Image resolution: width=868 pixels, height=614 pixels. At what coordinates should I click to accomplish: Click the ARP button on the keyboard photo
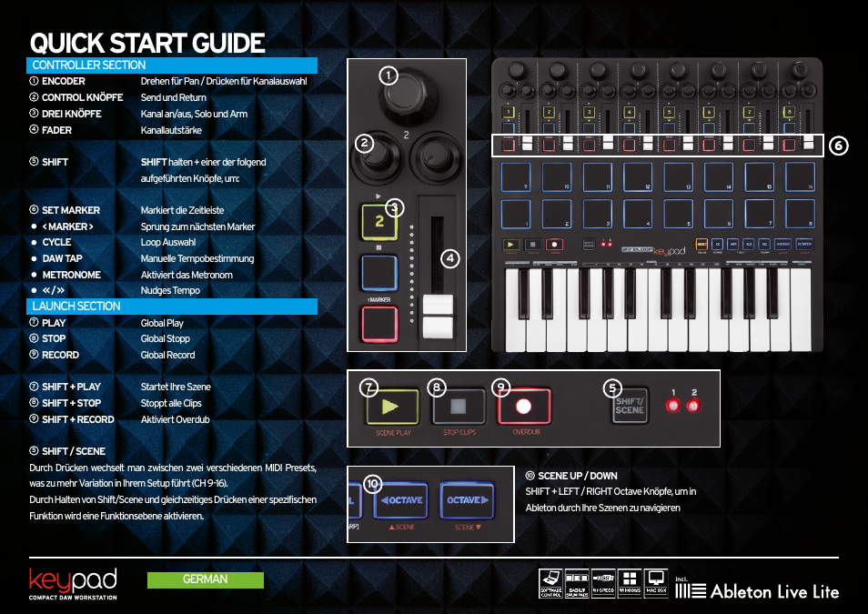click(x=733, y=244)
